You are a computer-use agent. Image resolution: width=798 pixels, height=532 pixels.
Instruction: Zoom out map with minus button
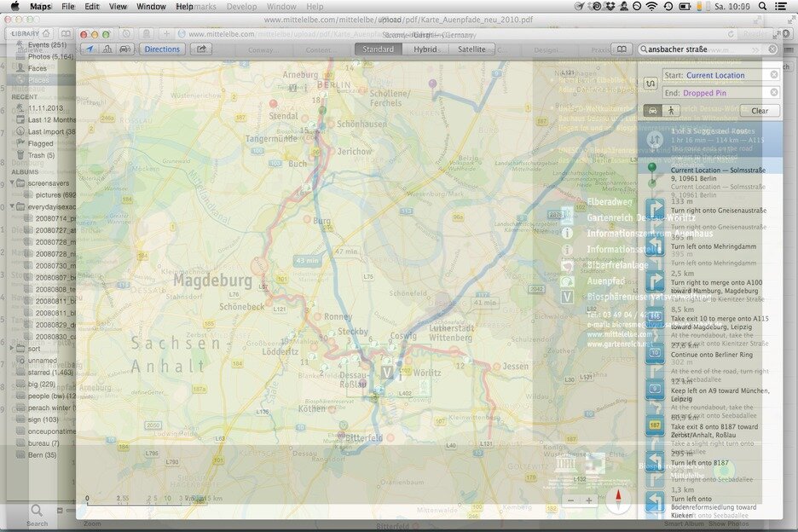570,501
